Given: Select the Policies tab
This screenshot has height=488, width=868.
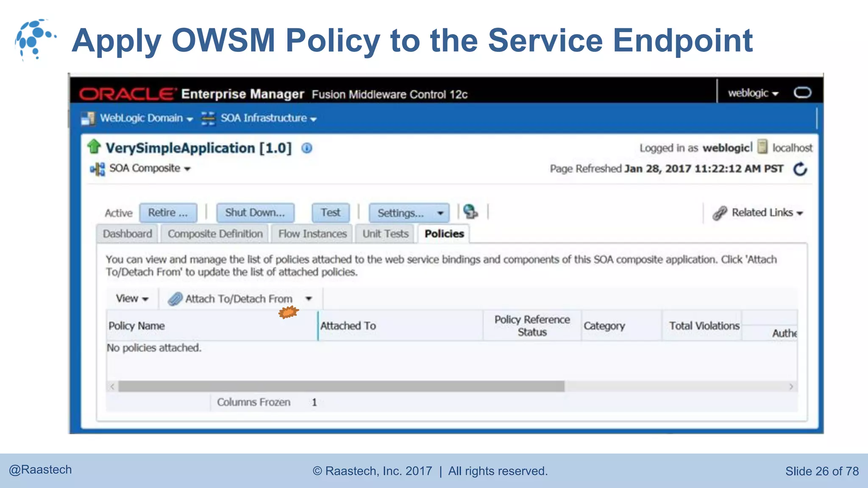Looking at the screenshot, I should click(x=444, y=234).
